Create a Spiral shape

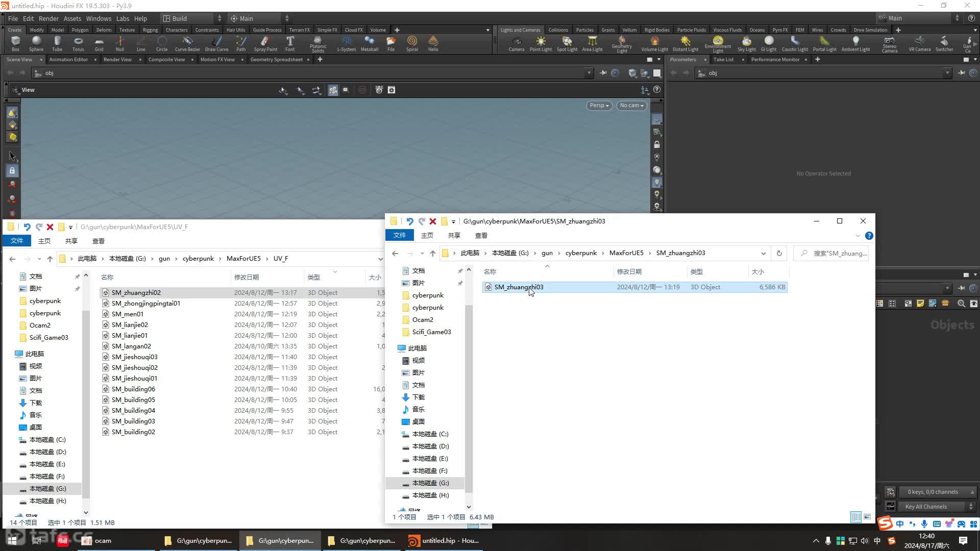tap(412, 44)
